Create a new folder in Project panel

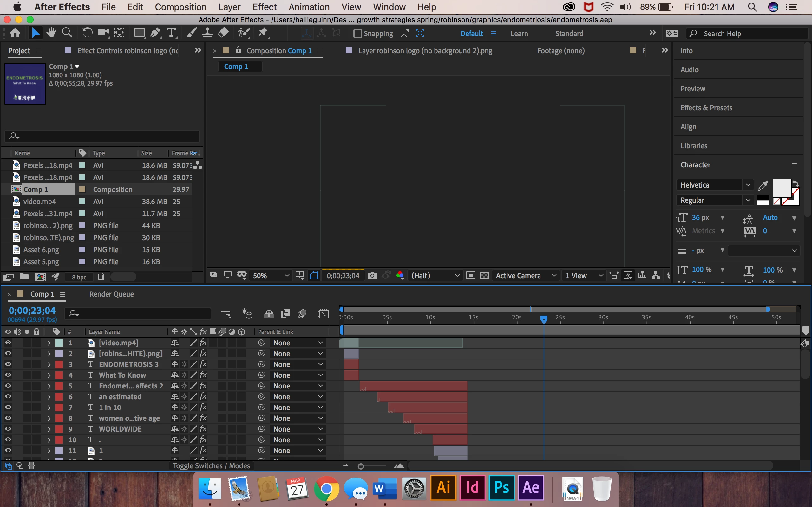pos(24,277)
